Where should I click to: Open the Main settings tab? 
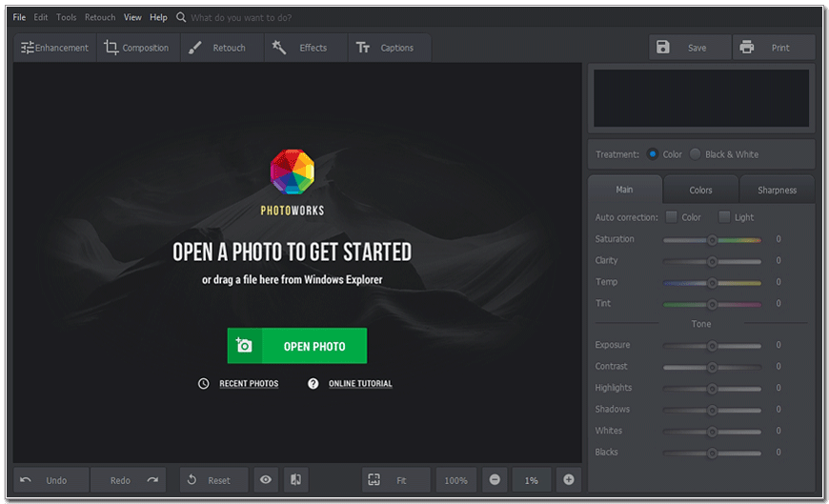[x=624, y=190]
